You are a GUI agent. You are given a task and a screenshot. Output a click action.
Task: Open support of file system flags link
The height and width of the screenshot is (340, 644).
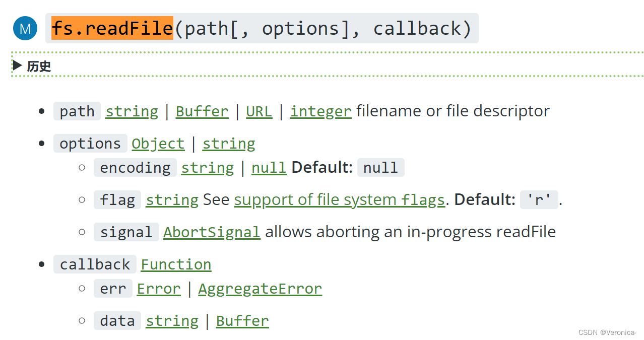[340, 199]
